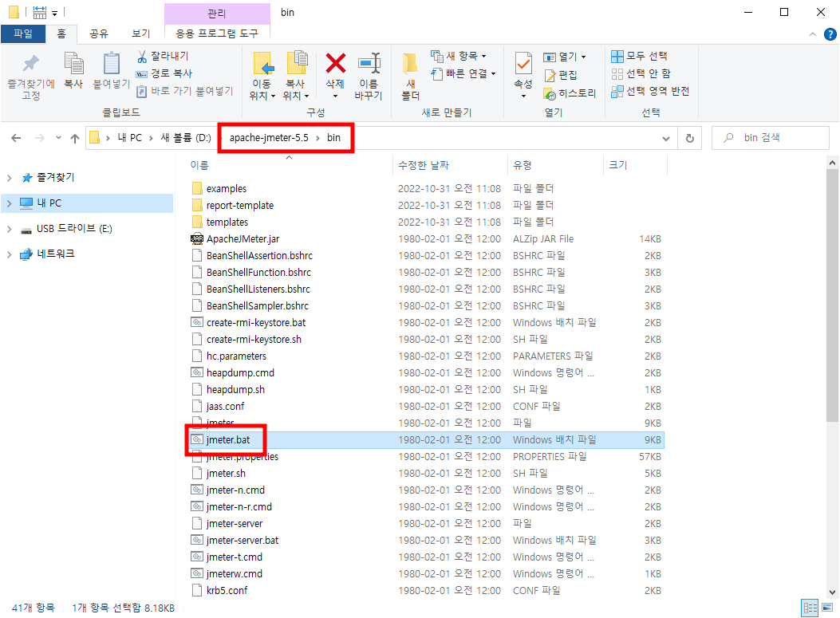
Task: Expand the 내 PC tree node
Action: [x=9, y=203]
